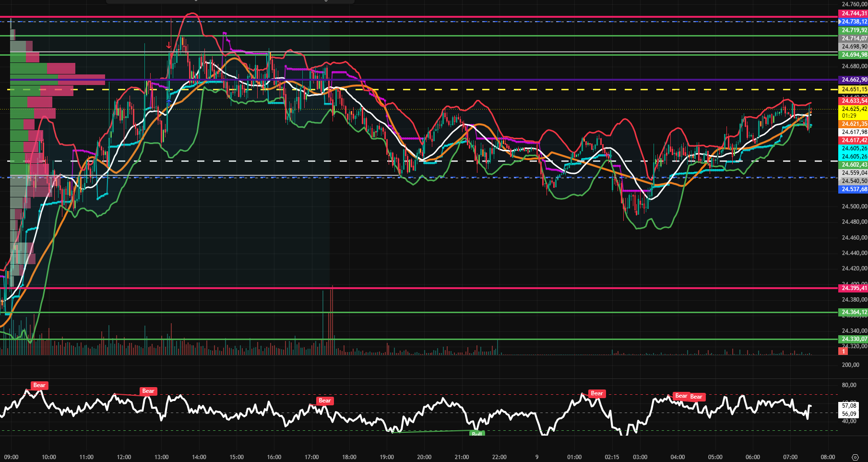This screenshot has height=462, width=868.
Task: Click the RSI value label 57,08
Action: click(x=849, y=406)
